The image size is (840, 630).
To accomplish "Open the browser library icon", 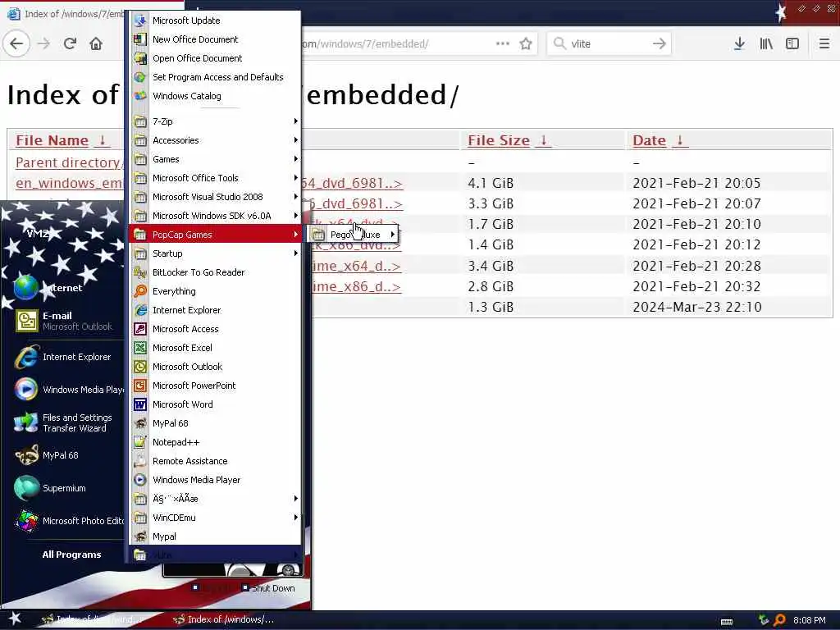I will (766, 43).
